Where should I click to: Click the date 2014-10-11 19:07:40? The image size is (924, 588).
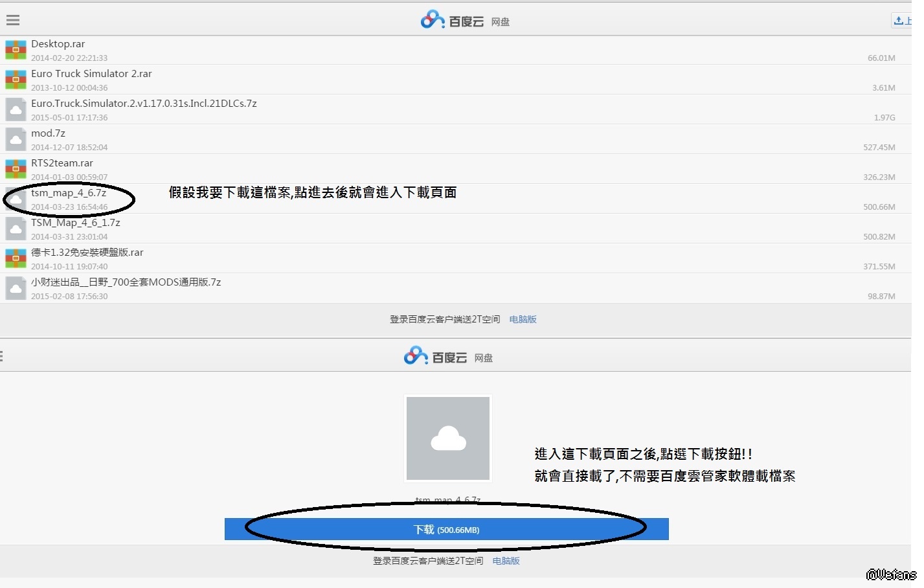[x=69, y=267]
